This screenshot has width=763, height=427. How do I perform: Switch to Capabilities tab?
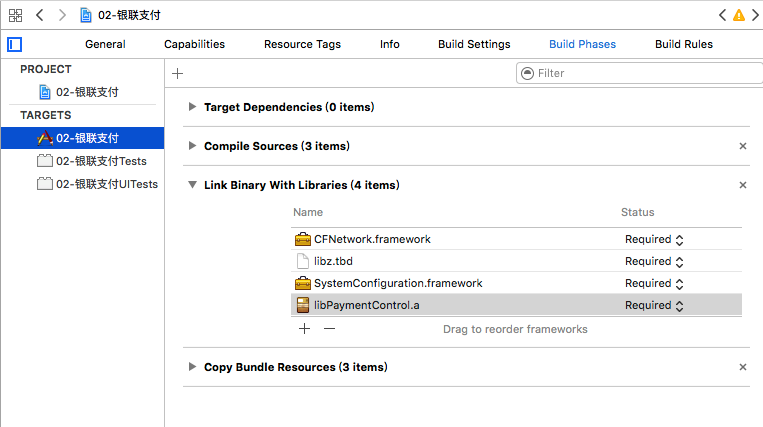point(194,44)
